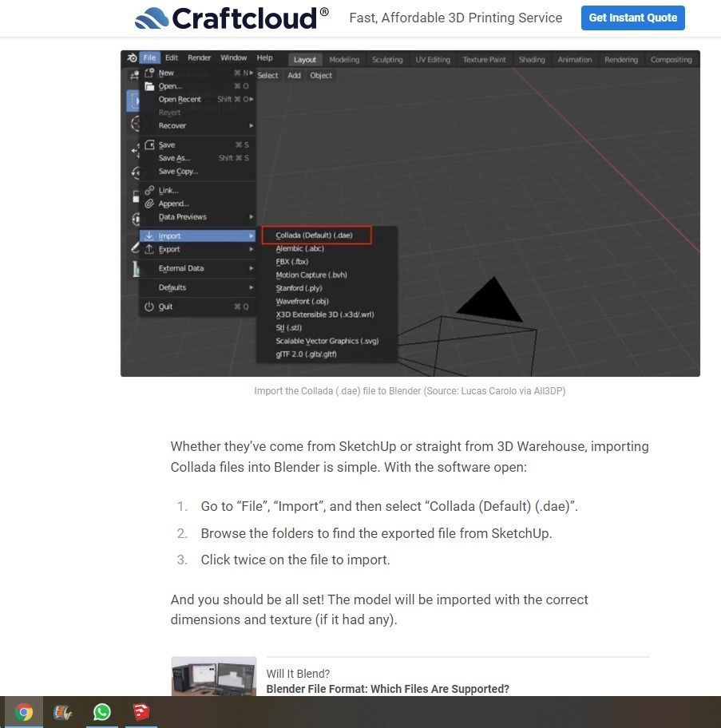Switch to the Modeling workspace tab
The width and height of the screenshot is (721, 728).
click(344, 59)
